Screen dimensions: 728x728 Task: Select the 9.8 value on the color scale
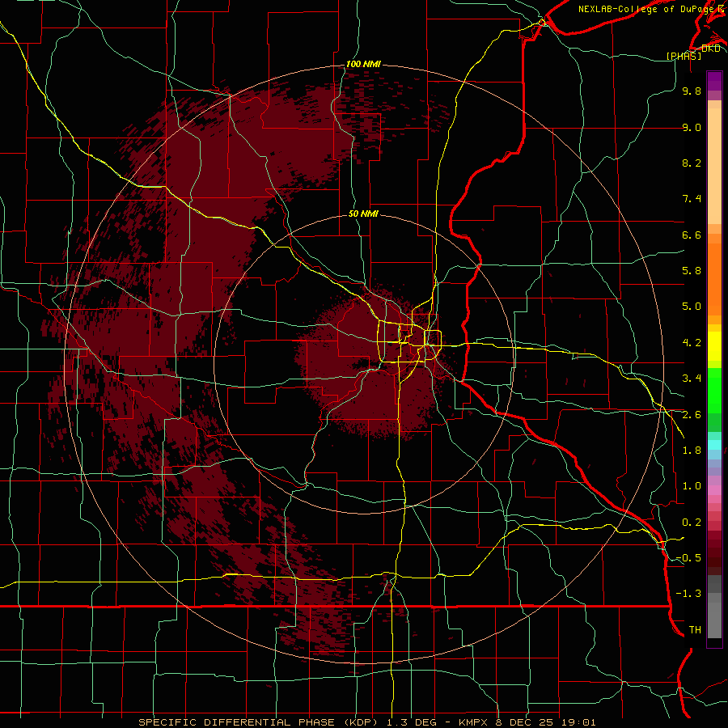point(692,91)
